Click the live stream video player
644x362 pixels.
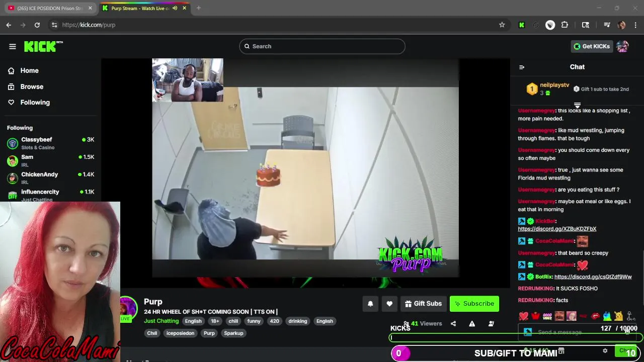[305, 173]
